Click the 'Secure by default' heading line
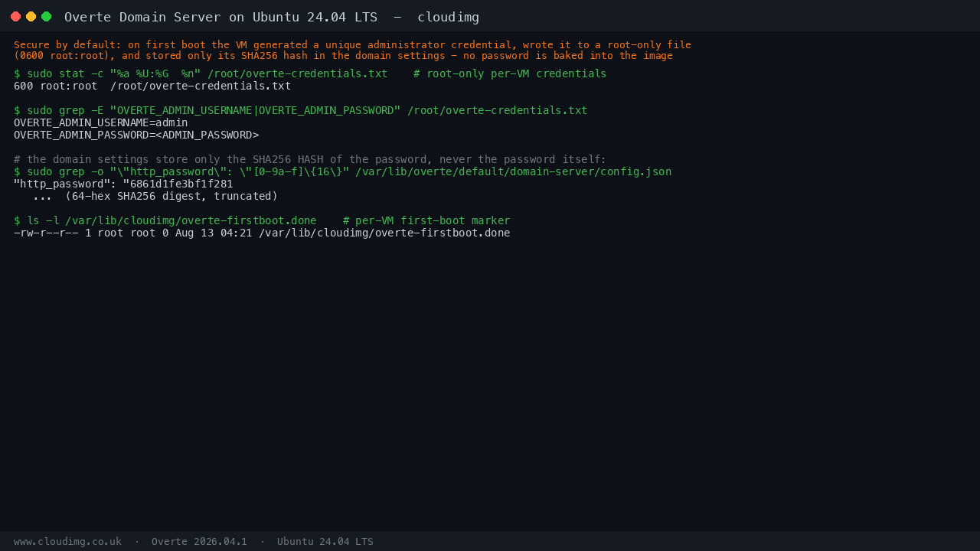The height and width of the screenshot is (551, 980). pos(352,45)
